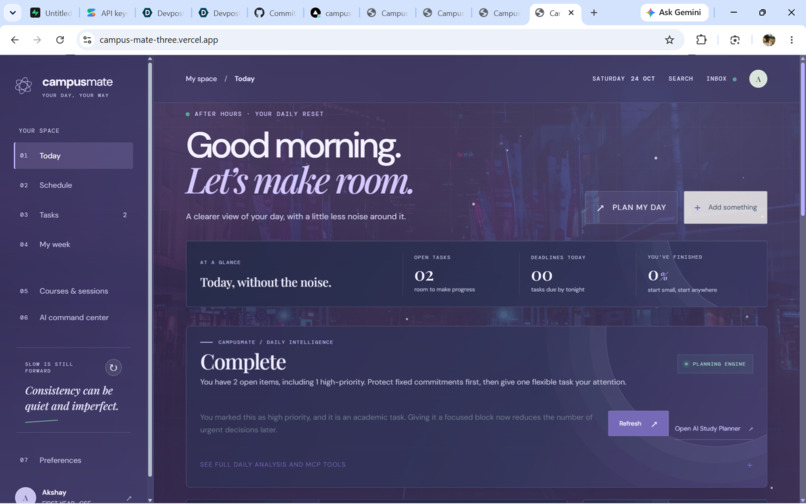The width and height of the screenshot is (806, 504).
Task: Open Courses & sessions in sidebar
Action: point(73,291)
